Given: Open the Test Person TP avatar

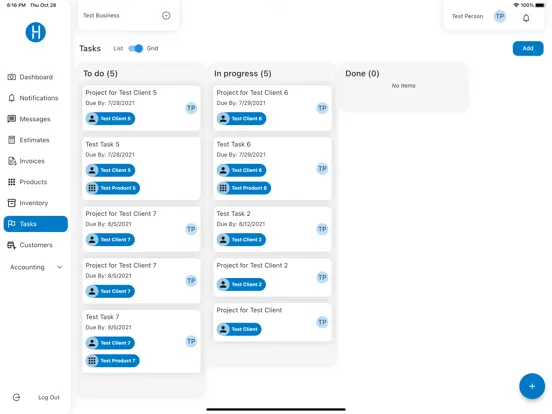Looking at the screenshot, I should [500, 16].
